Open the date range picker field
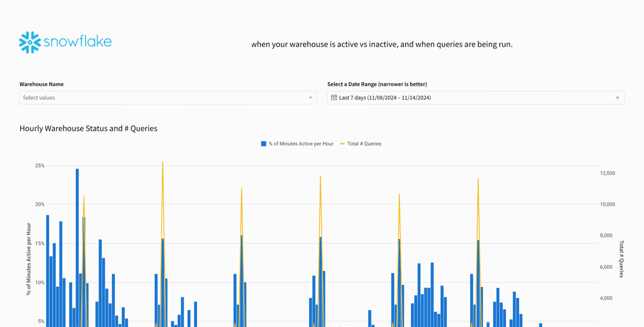 pos(475,98)
